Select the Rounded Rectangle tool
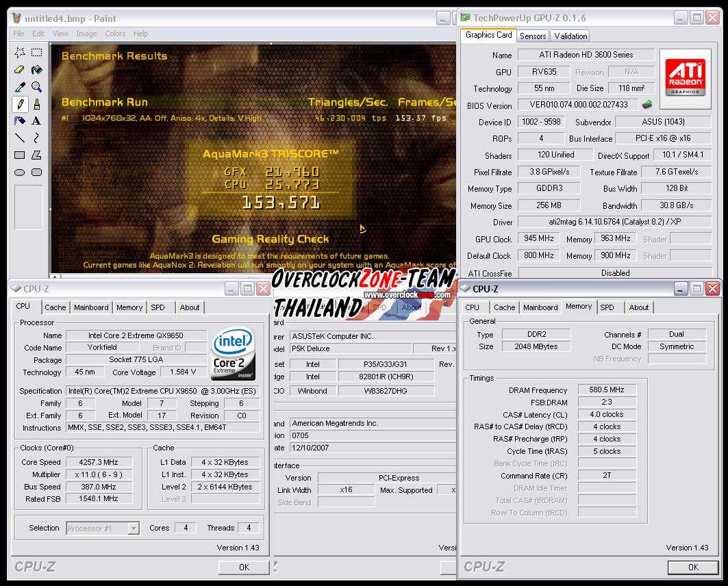This screenshot has height=586, width=728. (37, 172)
